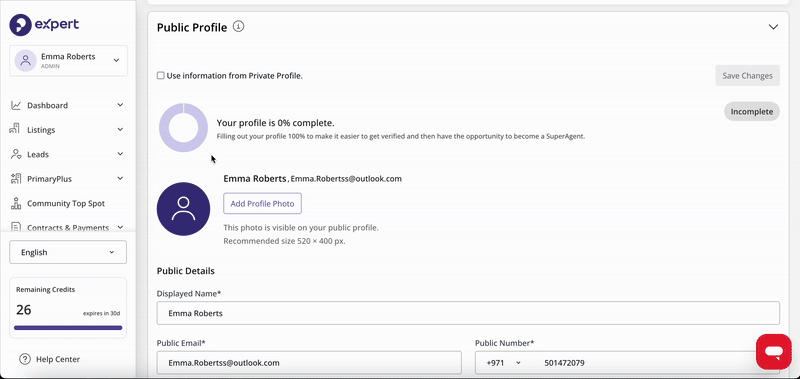Image resolution: width=800 pixels, height=379 pixels.
Task: Click the Public Details heading
Action: point(186,271)
